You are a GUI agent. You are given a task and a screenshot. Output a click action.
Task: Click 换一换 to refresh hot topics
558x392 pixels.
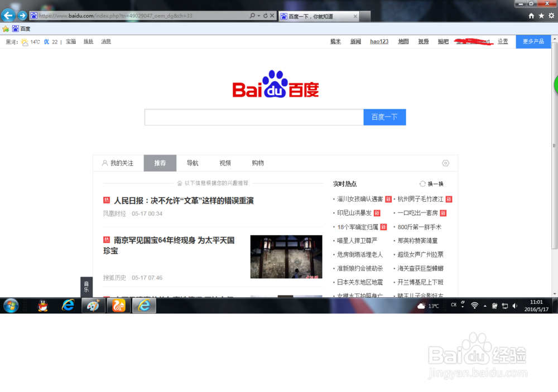[432, 184]
